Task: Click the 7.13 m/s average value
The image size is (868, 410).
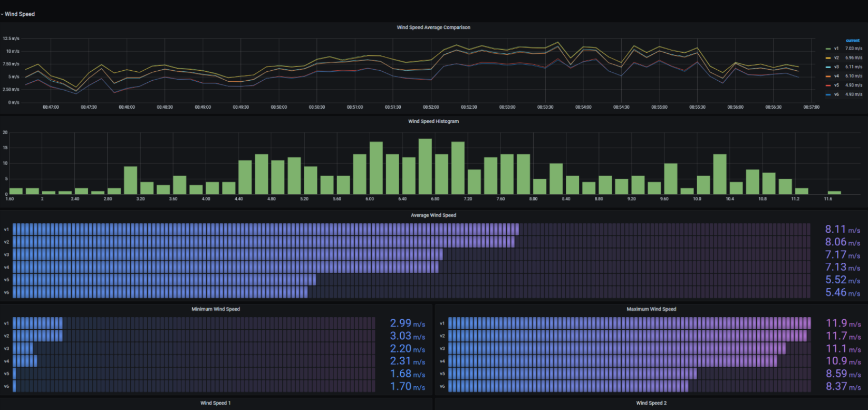Action: click(x=843, y=268)
